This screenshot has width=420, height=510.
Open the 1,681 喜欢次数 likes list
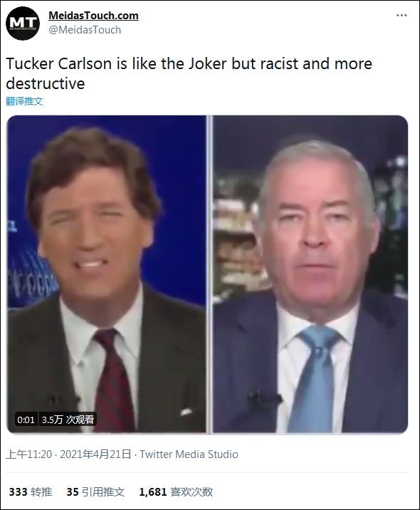point(176,491)
